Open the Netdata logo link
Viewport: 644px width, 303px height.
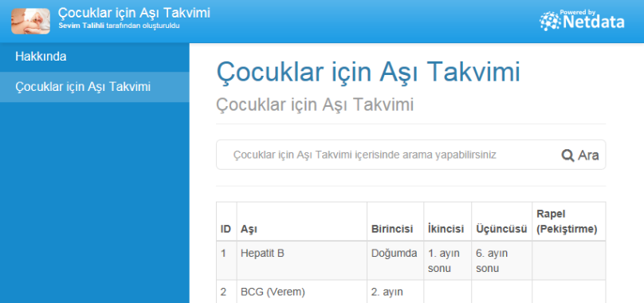[x=582, y=20]
